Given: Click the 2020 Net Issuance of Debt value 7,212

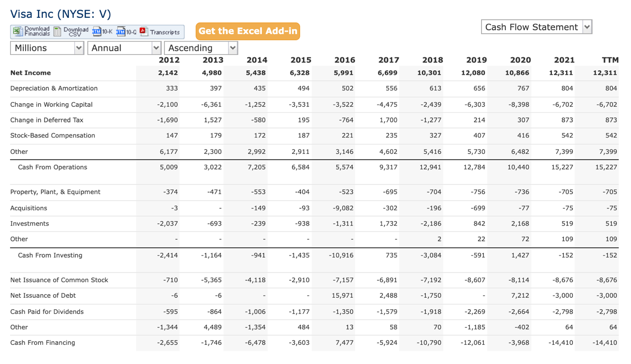Looking at the screenshot, I should [x=520, y=295].
